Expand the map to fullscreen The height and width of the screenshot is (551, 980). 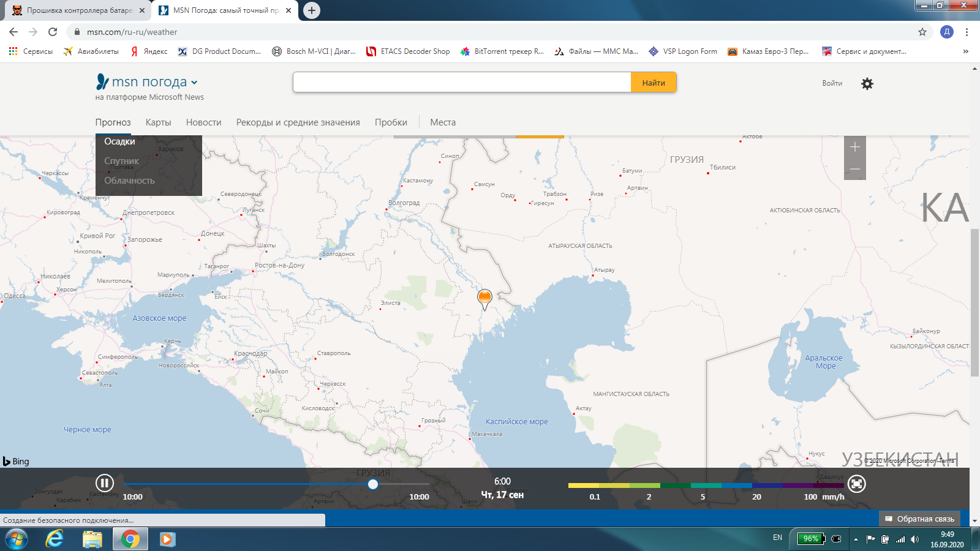click(x=856, y=484)
